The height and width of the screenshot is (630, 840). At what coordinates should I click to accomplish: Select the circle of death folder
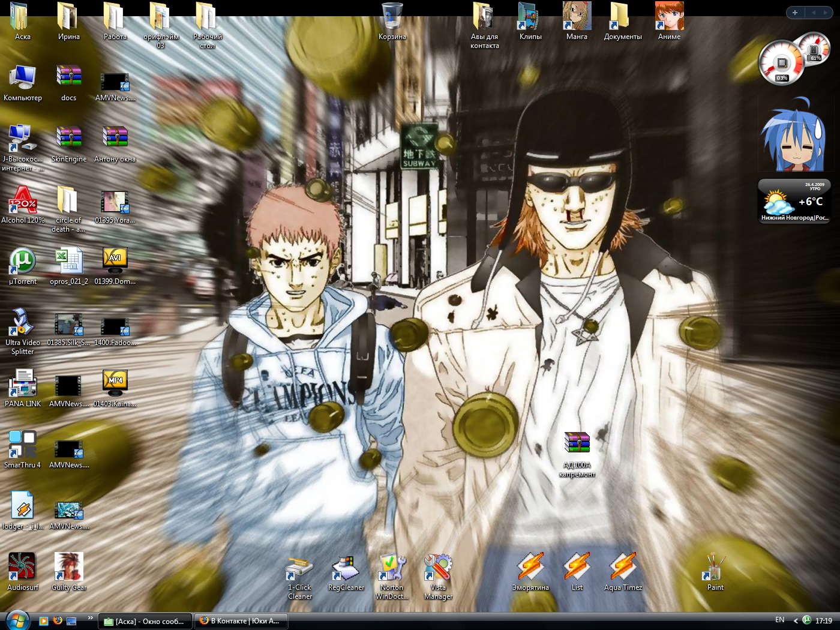pos(68,200)
